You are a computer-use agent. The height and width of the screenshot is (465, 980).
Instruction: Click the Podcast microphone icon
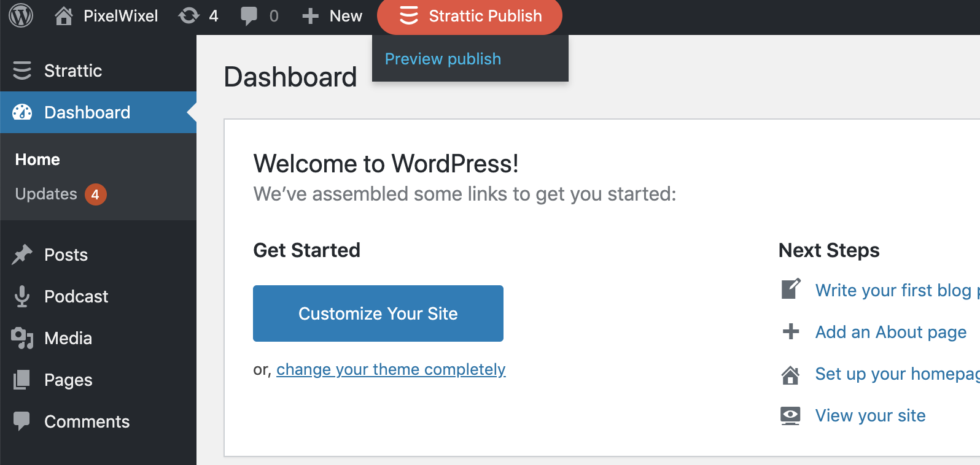coord(22,296)
